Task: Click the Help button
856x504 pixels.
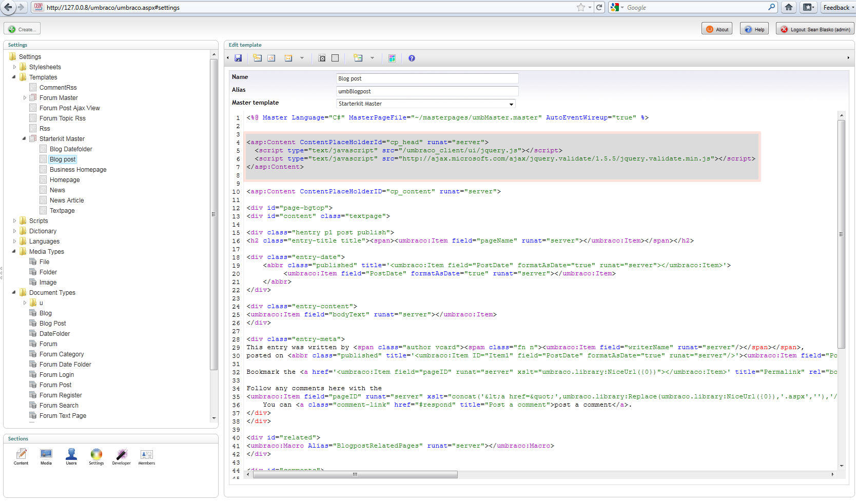Action: tap(754, 29)
